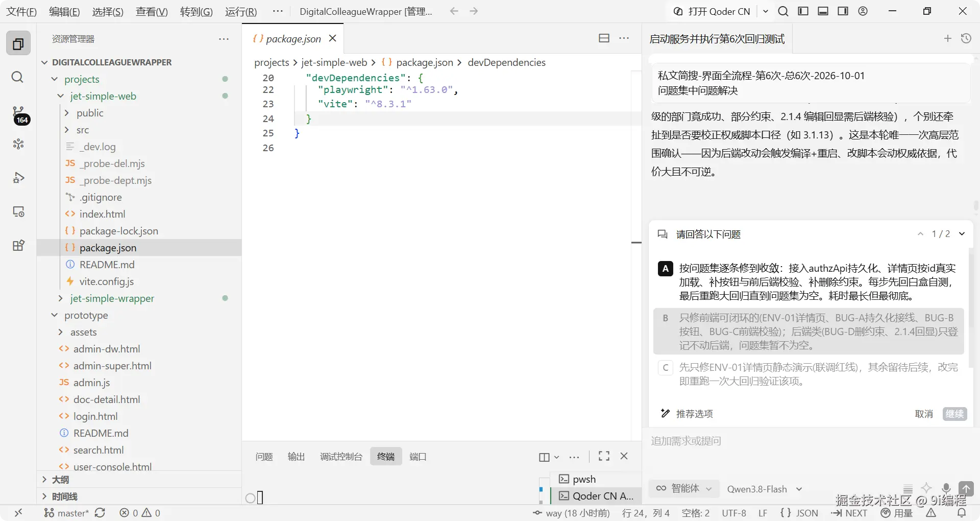Open the account profile icon in title bar
980x521 pixels.
(x=863, y=11)
